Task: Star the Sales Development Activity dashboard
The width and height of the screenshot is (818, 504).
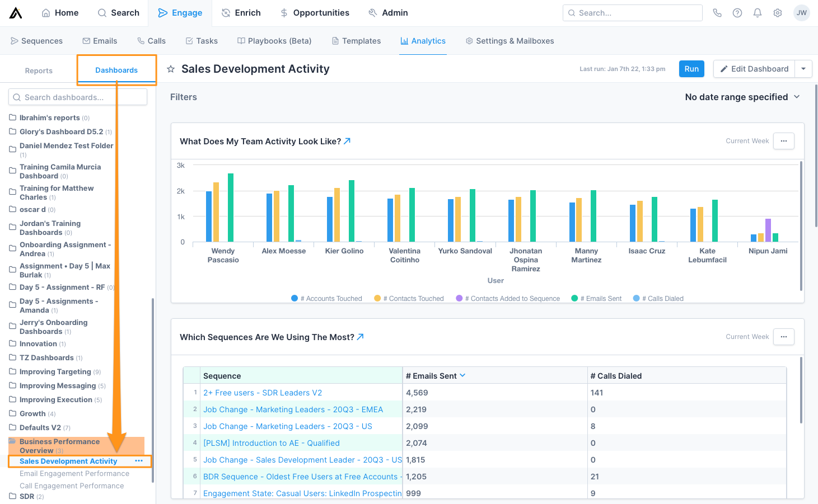Action: point(171,69)
